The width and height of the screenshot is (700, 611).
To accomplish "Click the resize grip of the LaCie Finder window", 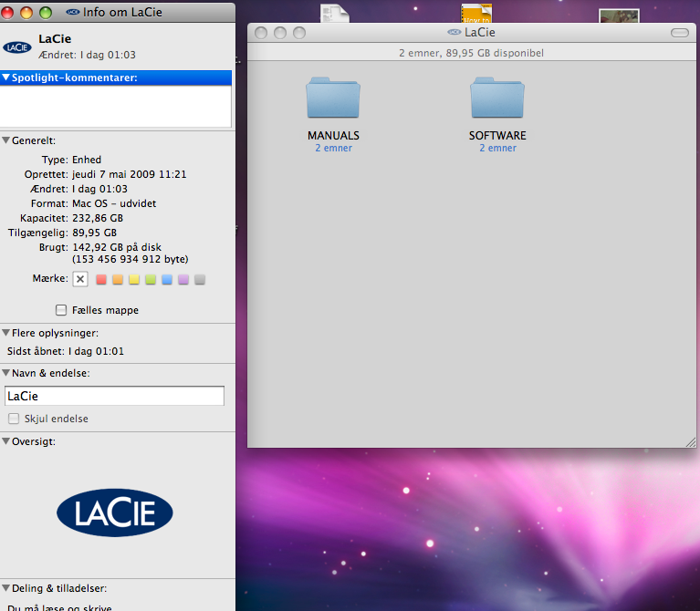I will [691, 442].
